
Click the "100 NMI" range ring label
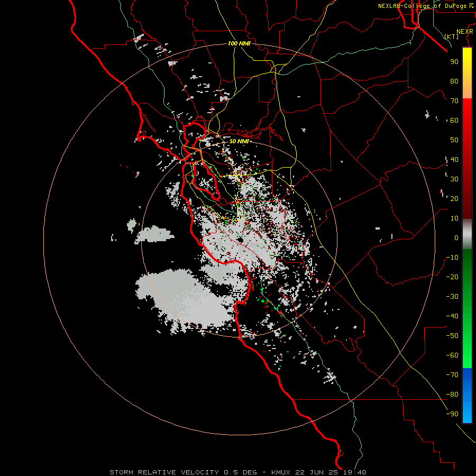239,44
